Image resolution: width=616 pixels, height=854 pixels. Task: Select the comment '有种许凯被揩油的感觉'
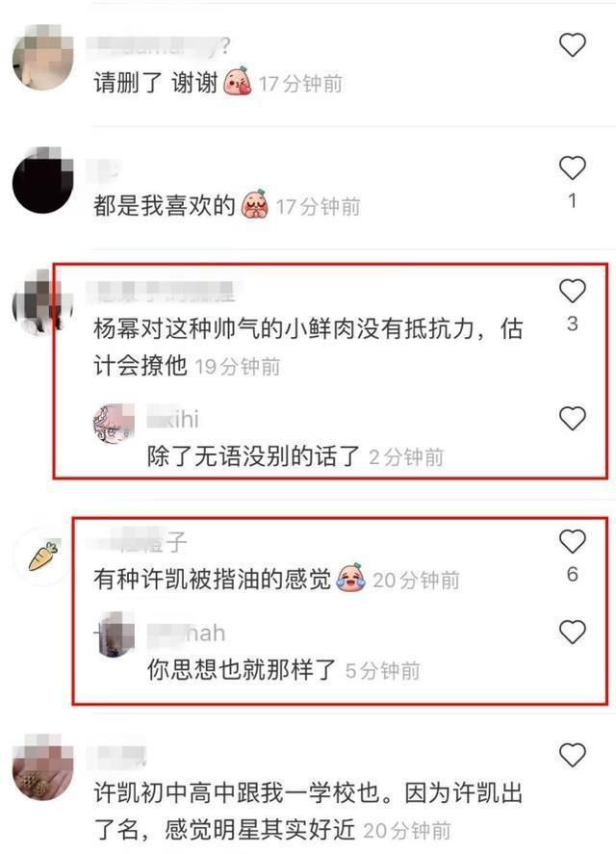212,579
